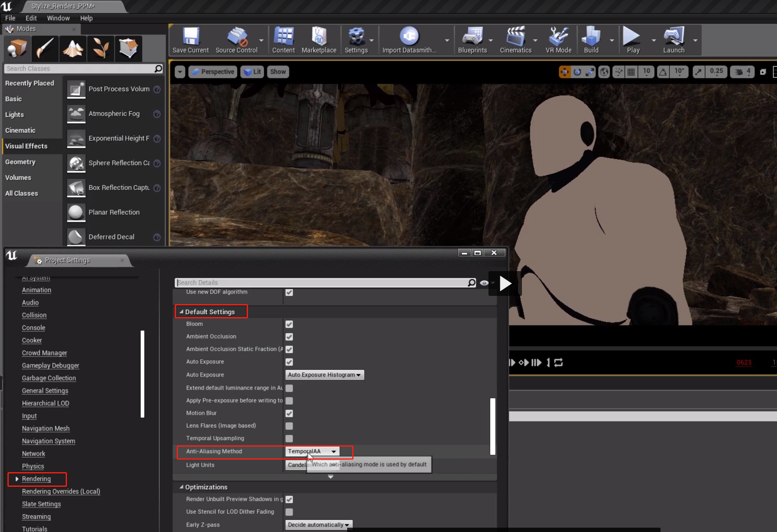This screenshot has width=777, height=532.
Task: Open the Window menu
Action: click(58, 18)
